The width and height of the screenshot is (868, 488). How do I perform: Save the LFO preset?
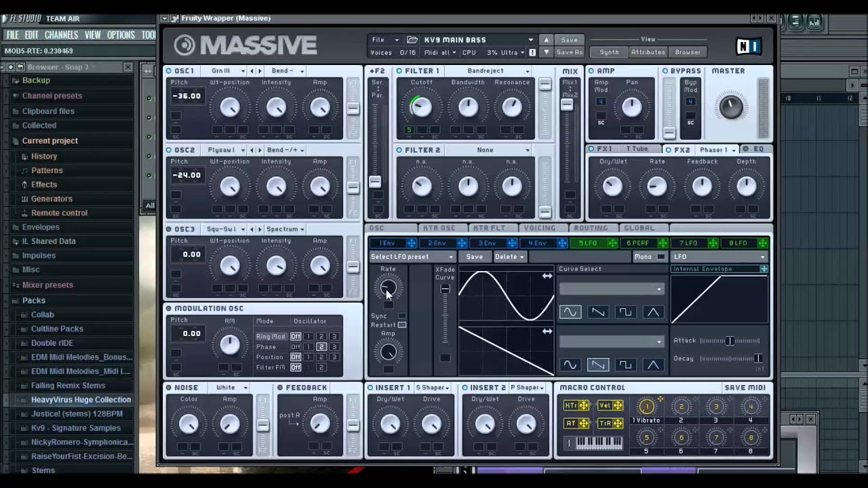pos(475,257)
